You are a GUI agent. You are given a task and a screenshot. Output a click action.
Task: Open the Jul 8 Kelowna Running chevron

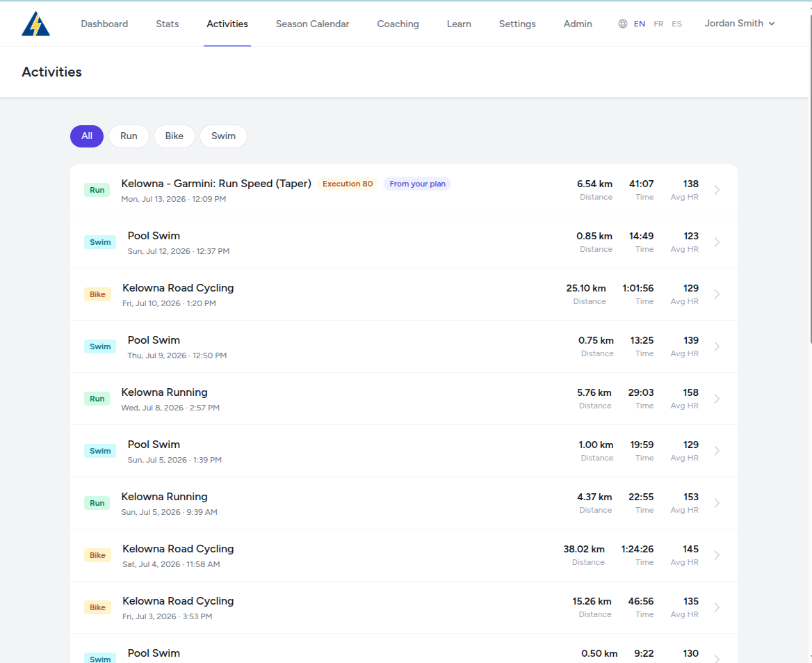pyautogui.click(x=717, y=399)
